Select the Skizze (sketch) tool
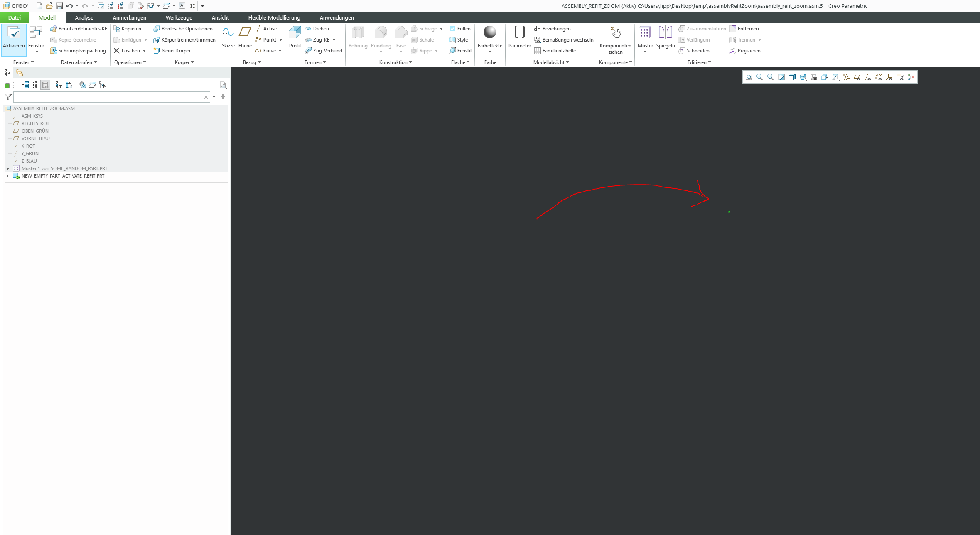980x535 pixels. pos(228,37)
